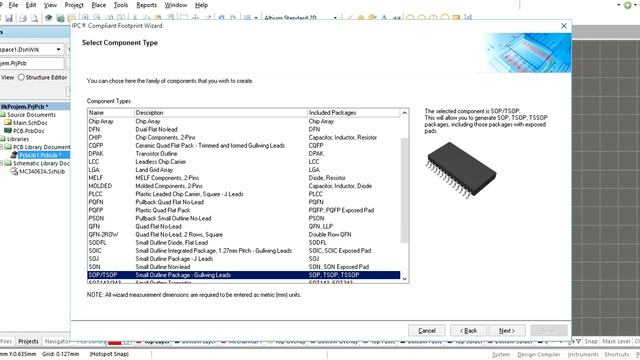Open the View menu

click(50, 5)
